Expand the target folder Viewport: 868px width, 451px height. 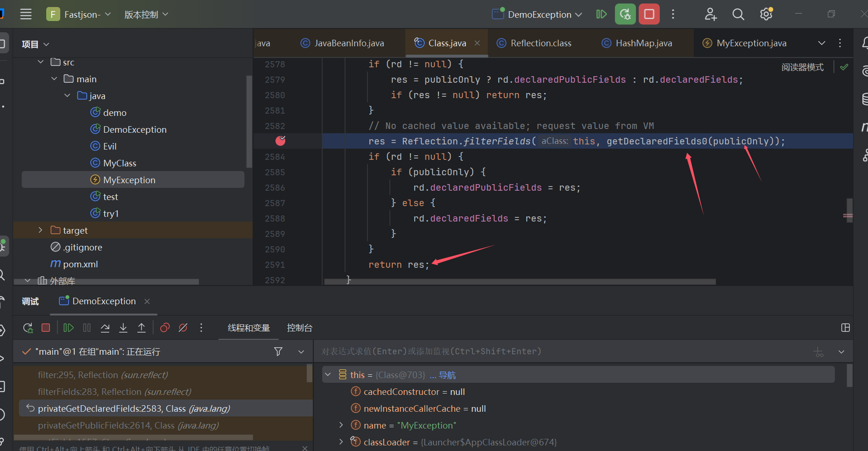[x=41, y=230]
